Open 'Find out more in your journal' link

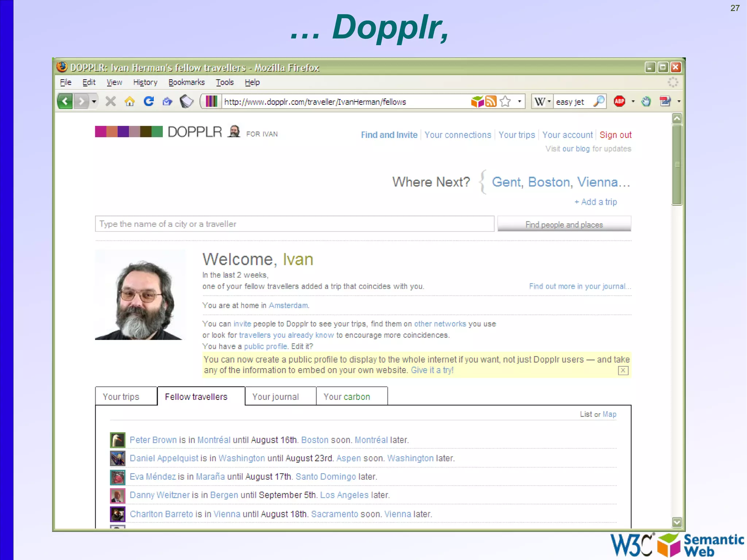tap(580, 286)
